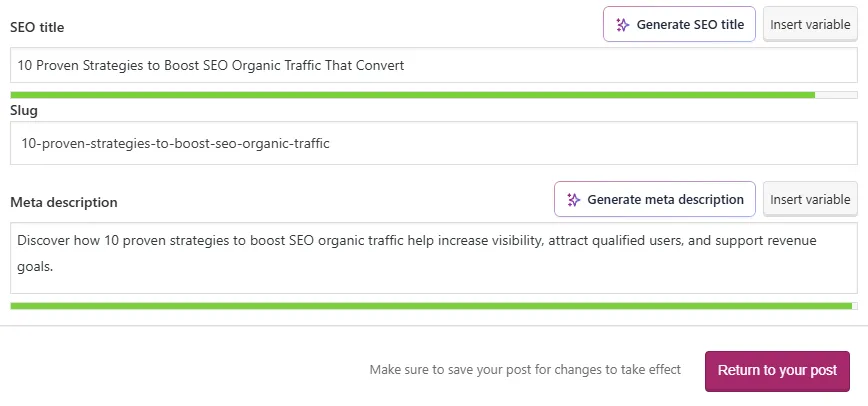Open Insert variable for the meta description
This screenshot has height=406, width=868.
click(810, 199)
